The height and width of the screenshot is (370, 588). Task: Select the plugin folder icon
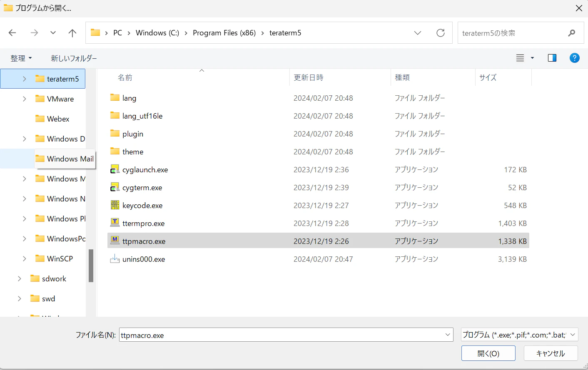click(115, 133)
